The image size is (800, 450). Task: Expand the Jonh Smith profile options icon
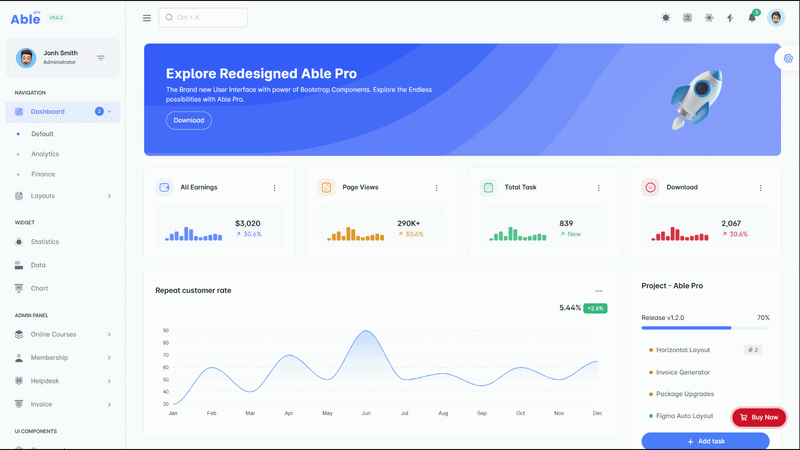click(101, 58)
